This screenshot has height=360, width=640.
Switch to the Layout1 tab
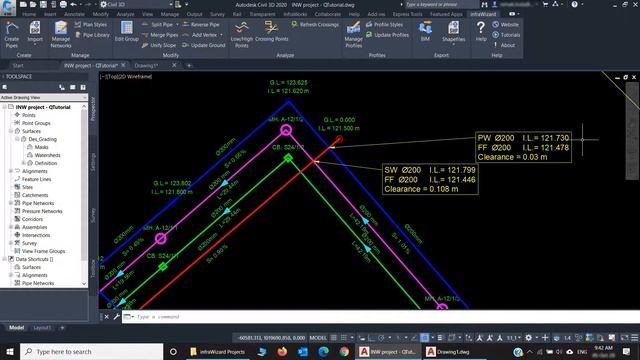[x=42, y=328]
